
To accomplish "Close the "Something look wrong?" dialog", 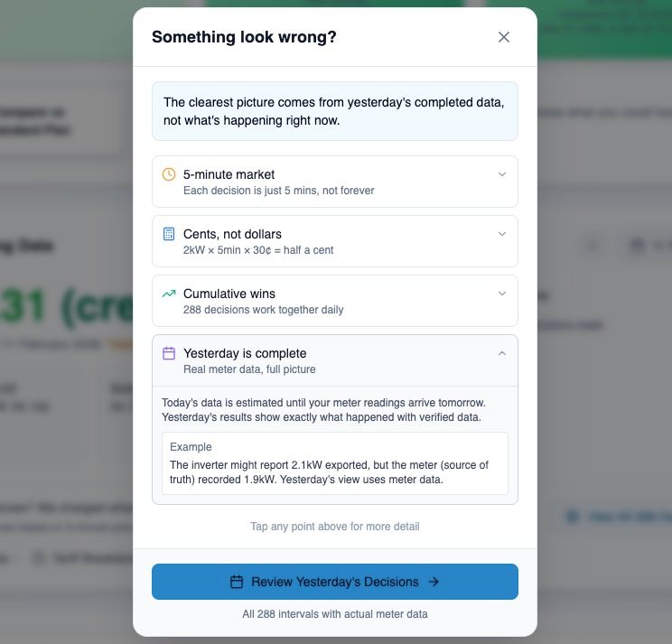I will 504,37.
